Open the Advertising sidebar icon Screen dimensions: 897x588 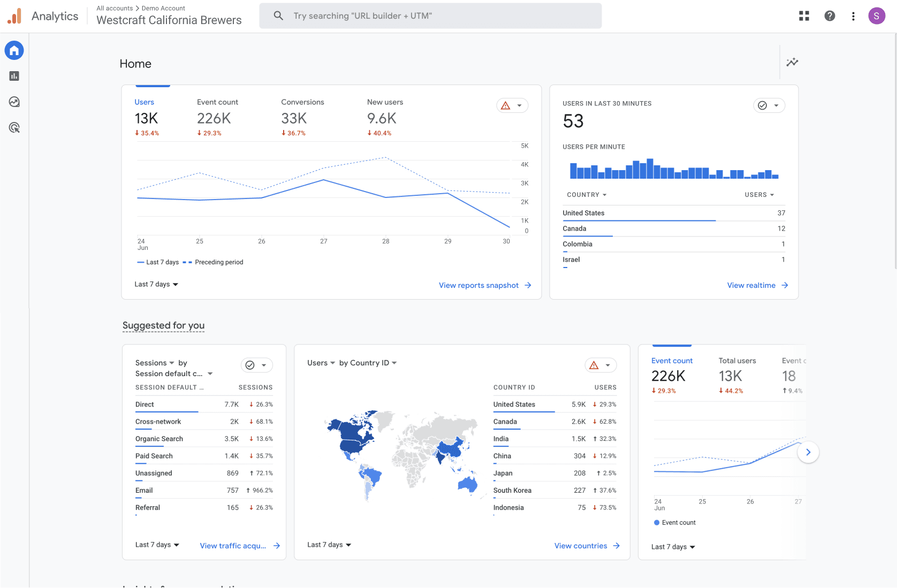(14, 127)
